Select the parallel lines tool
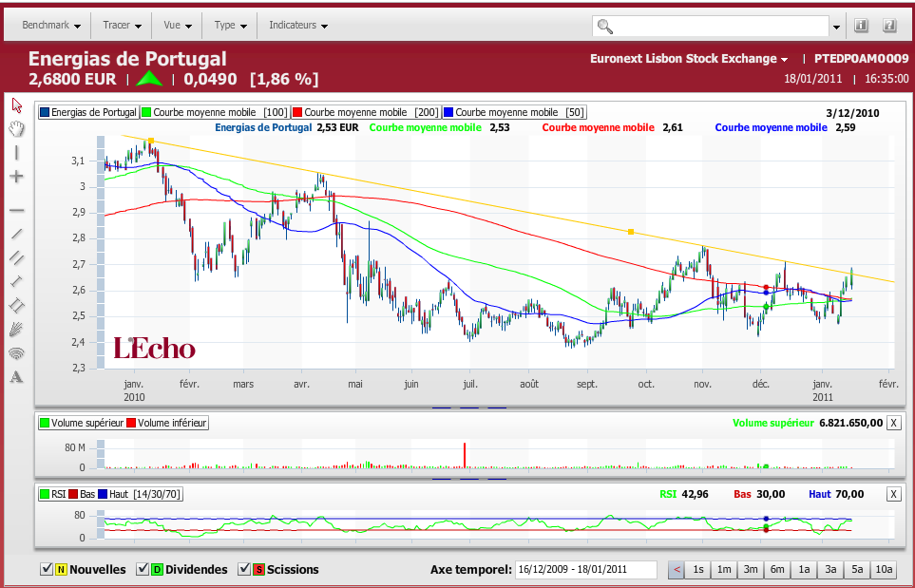This screenshot has height=588, width=915. (16, 257)
